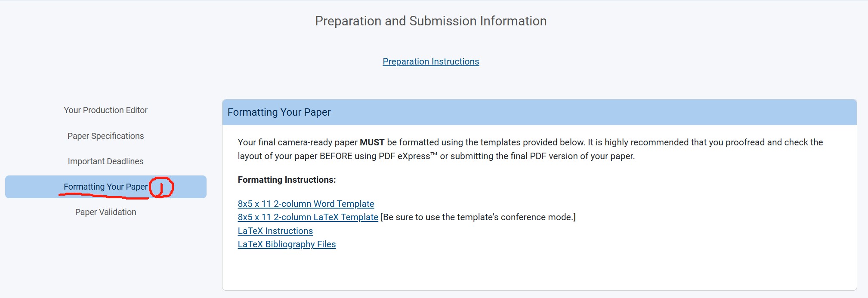The image size is (868, 298).
Task: Click the bold MUST word in paragraph
Action: pos(372,142)
